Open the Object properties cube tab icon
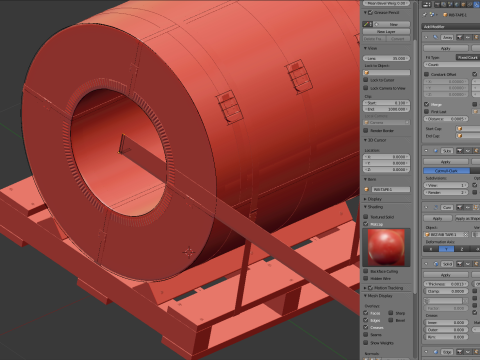The height and width of the screenshot is (360, 480). [462, 5]
